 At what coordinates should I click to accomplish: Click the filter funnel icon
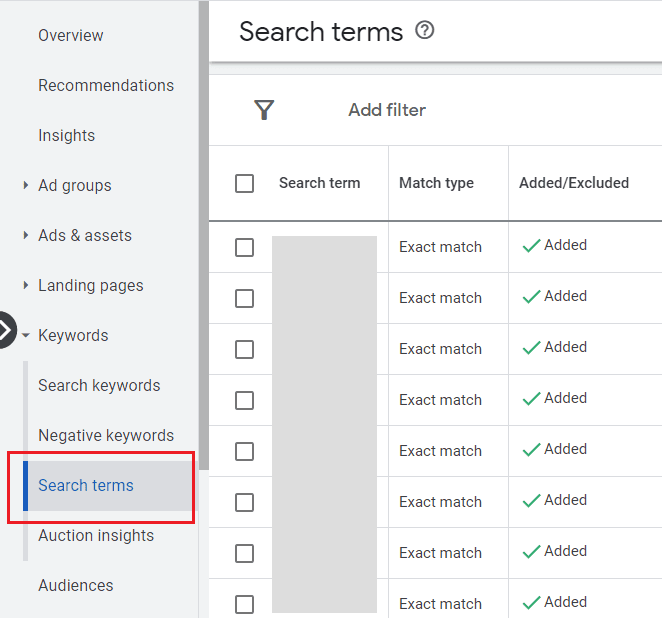[x=264, y=110]
